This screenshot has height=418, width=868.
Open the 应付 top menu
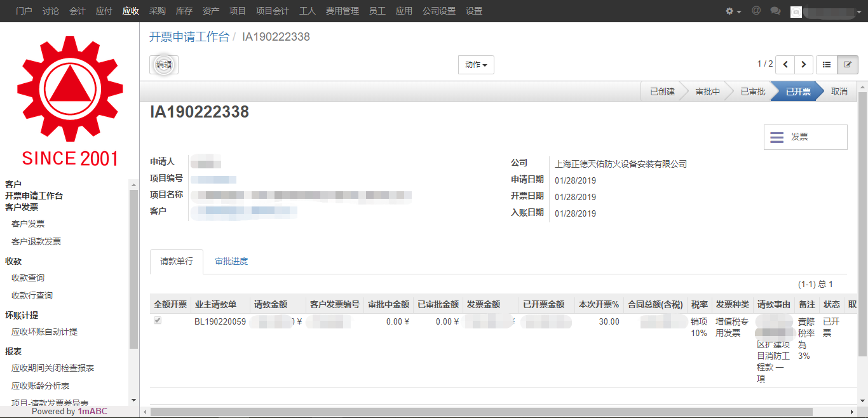click(104, 11)
